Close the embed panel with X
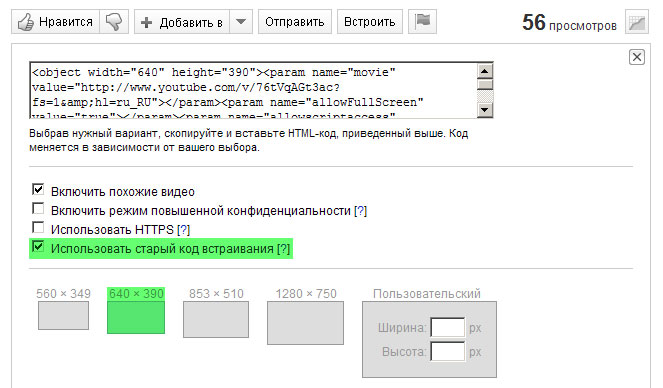The image size is (663, 388). [637, 57]
